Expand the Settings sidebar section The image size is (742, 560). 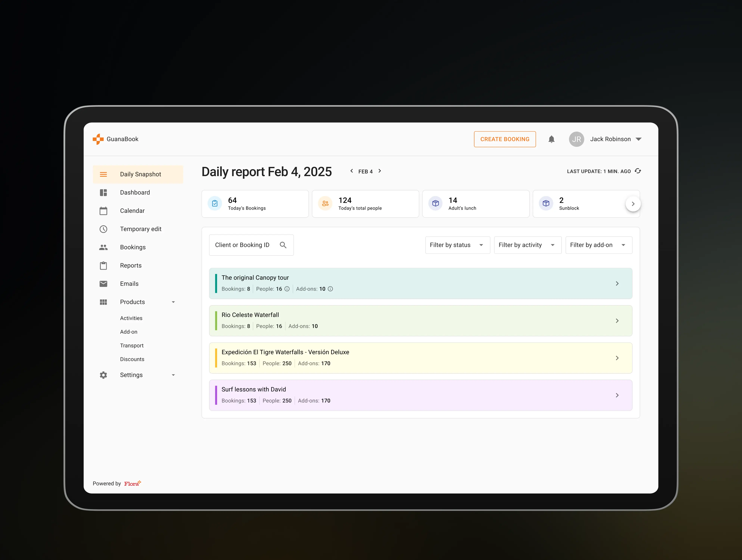tap(173, 375)
